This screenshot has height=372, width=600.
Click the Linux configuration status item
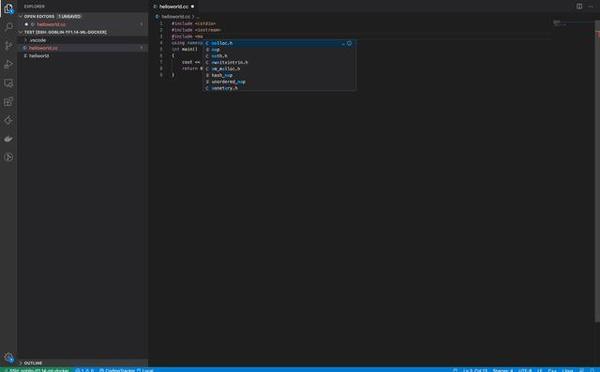568,370
